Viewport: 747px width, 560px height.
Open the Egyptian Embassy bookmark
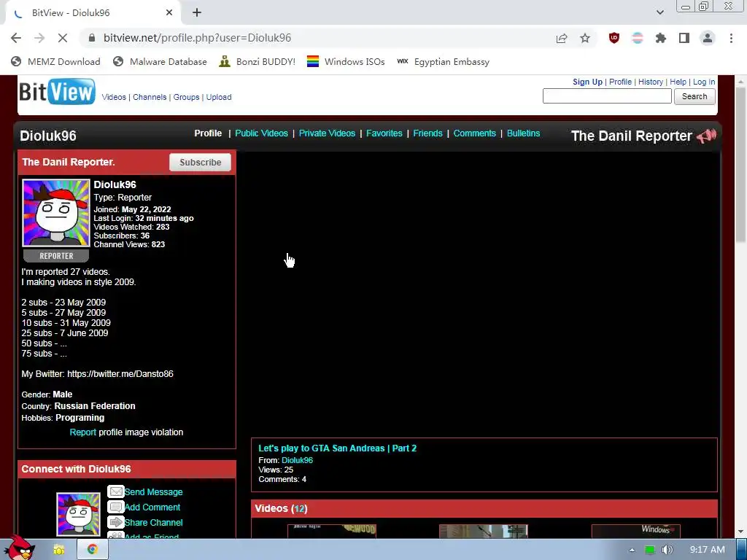tap(443, 62)
